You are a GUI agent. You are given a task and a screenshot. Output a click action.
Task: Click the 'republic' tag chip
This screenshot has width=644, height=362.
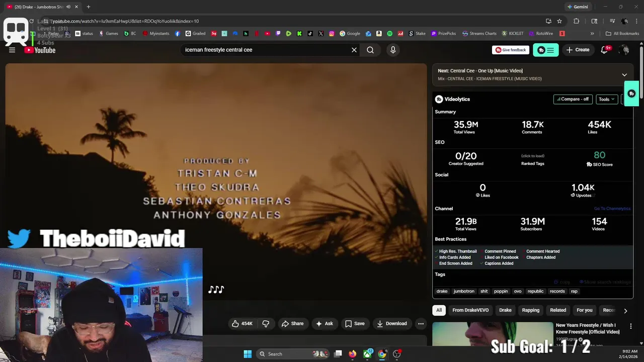click(x=535, y=291)
